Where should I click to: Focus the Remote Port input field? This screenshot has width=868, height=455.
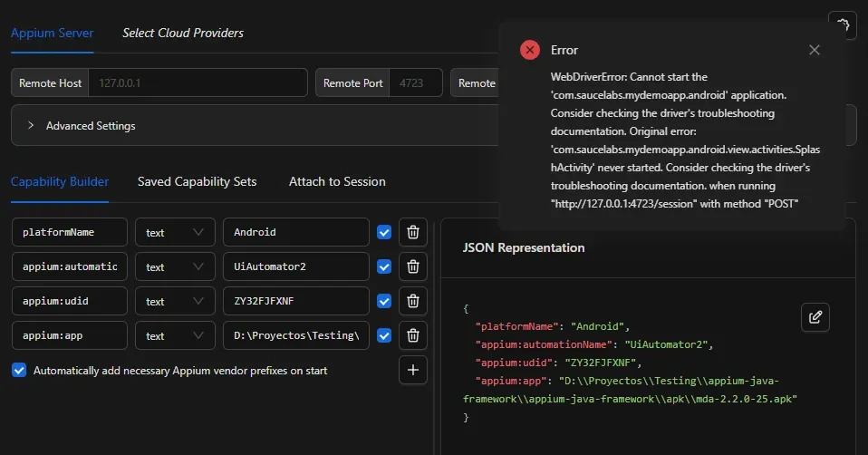click(x=416, y=82)
